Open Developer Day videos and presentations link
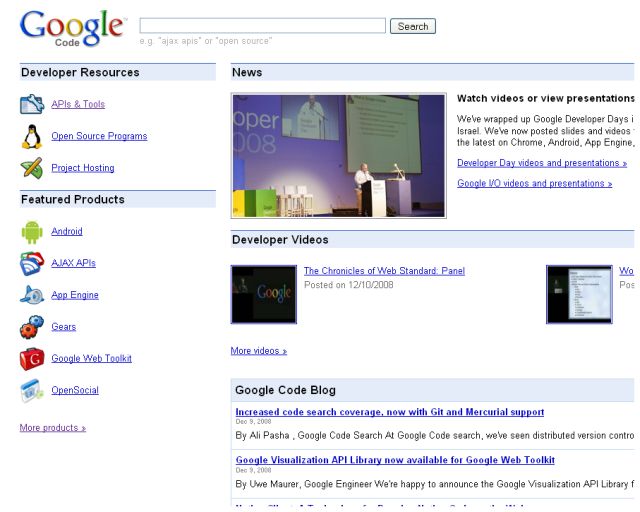 (x=542, y=163)
